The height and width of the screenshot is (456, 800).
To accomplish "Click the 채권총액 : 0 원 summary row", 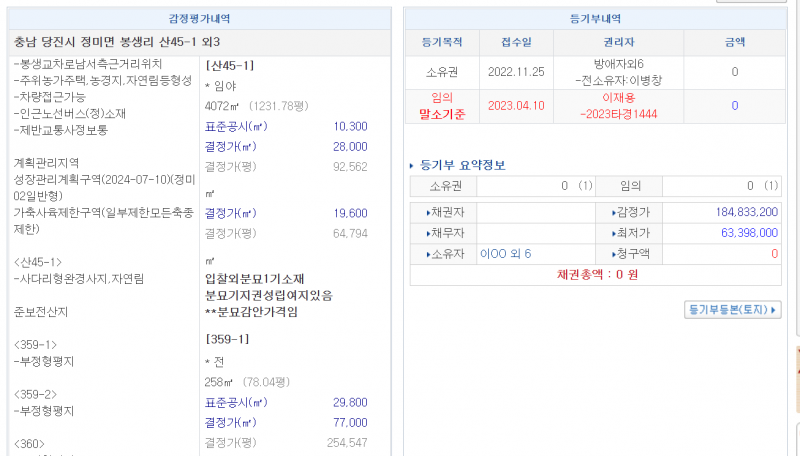I will 597,274.
